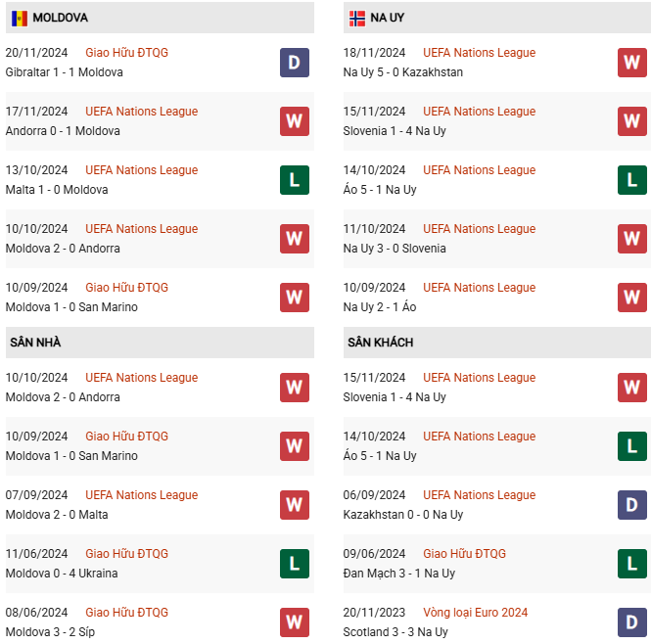Open Vòng loại Euro 2024 competition link
The image size is (651, 644).
pyautogui.click(x=476, y=613)
